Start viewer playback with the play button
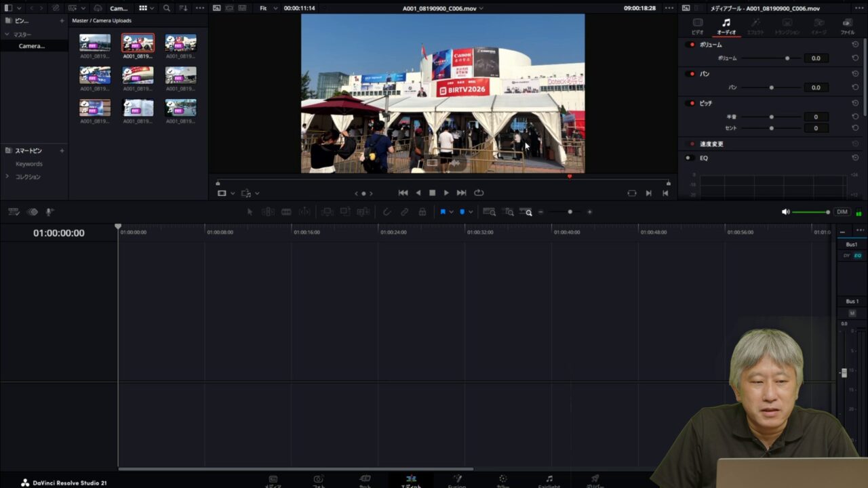This screenshot has height=488, width=868. click(446, 193)
